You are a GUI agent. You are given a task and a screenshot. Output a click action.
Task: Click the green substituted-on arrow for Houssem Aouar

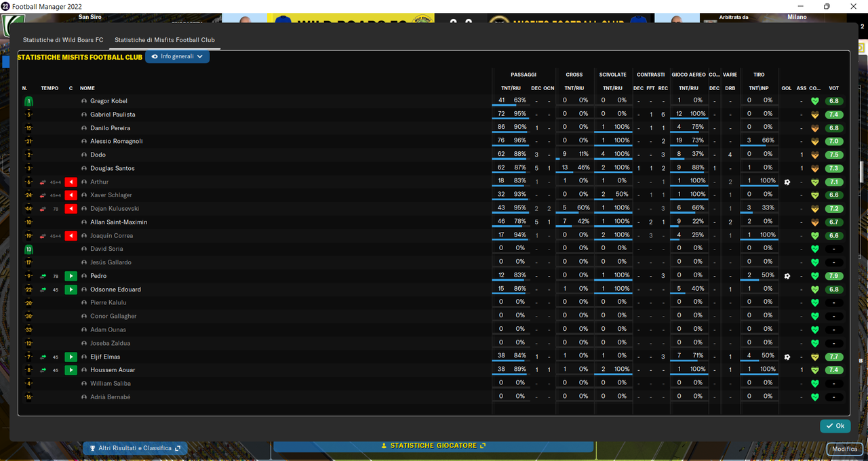pyautogui.click(x=71, y=370)
